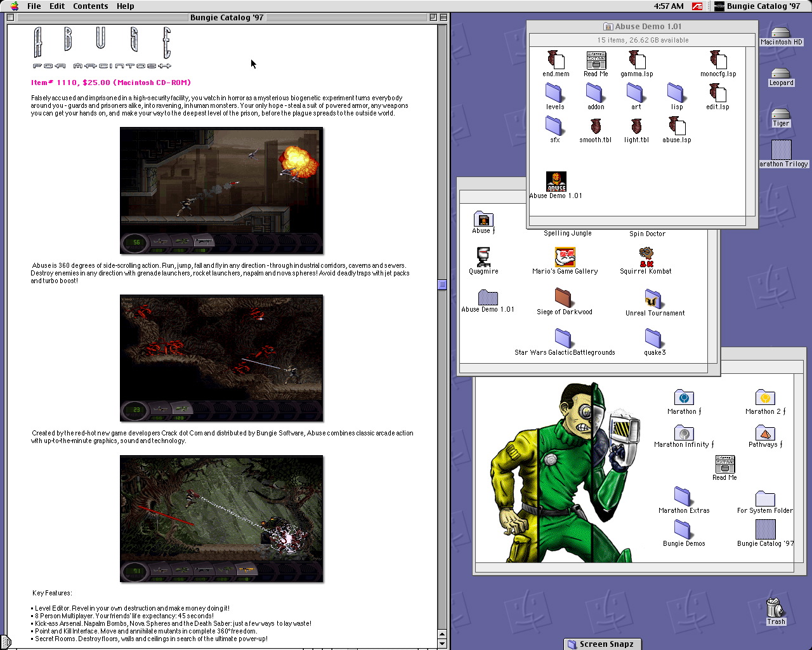Open the lisp folder
This screenshot has width=812, height=650.
tap(677, 93)
